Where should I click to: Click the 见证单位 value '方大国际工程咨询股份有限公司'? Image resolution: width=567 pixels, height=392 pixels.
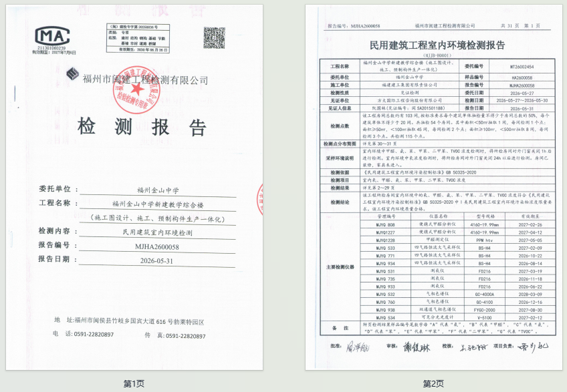(409, 100)
